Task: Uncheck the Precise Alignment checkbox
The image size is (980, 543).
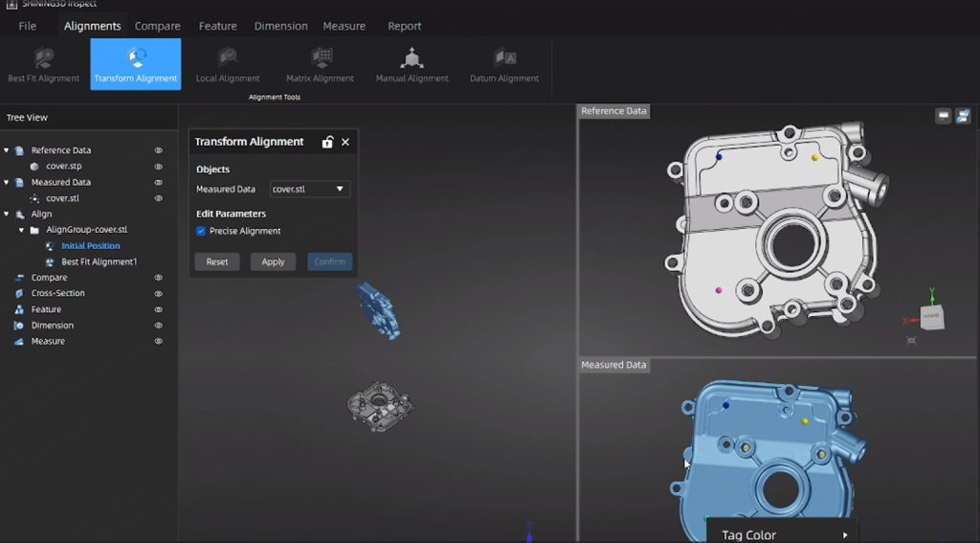Action: point(201,231)
